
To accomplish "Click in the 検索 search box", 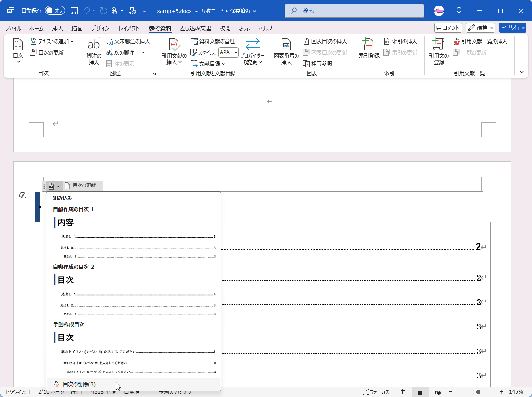I will tap(354, 10).
